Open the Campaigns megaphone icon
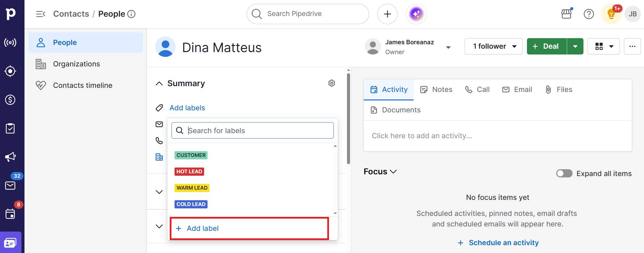The height and width of the screenshot is (253, 644). (10, 157)
